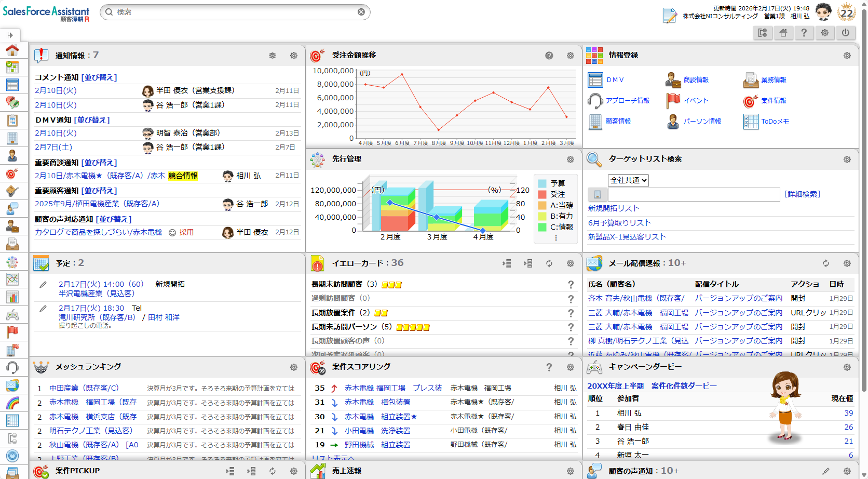Click the target list search input field
This screenshot has height=479, width=868.
click(x=694, y=194)
